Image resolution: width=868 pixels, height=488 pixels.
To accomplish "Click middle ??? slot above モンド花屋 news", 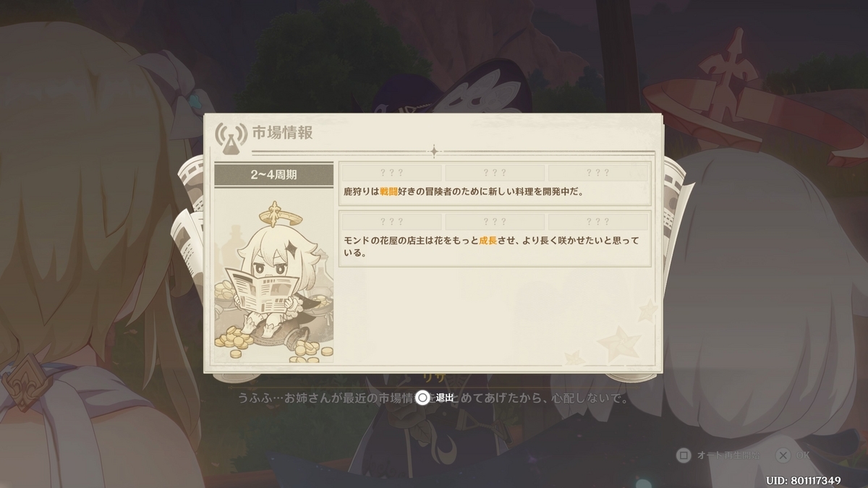I will coord(495,222).
